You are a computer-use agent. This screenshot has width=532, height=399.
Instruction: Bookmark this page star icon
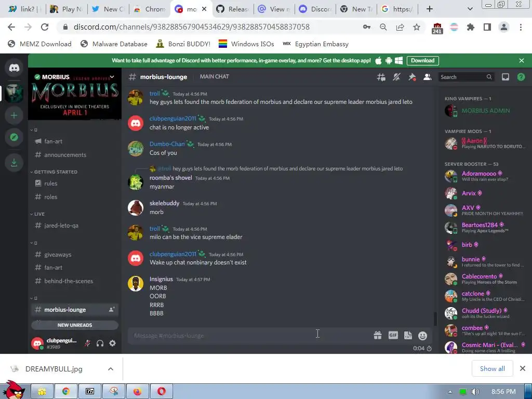pyautogui.click(x=417, y=27)
